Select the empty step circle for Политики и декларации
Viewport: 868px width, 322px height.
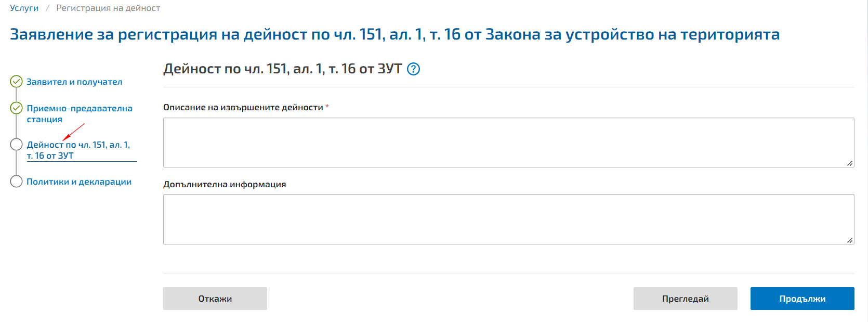tap(17, 181)
